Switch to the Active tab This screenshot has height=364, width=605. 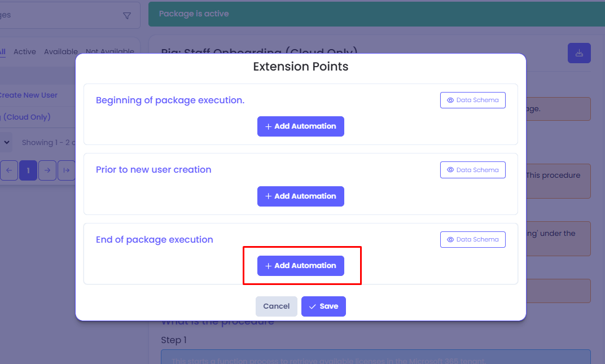click(25, 52)
